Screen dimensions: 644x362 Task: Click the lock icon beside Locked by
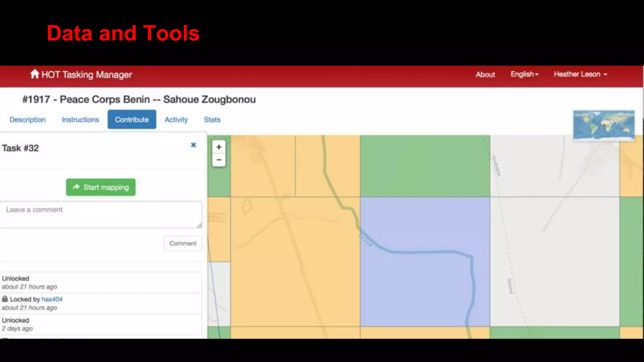[5, 299]
